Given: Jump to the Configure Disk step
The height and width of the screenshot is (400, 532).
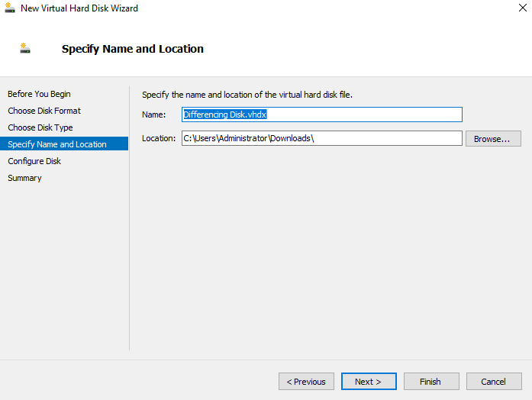Looking at the screenshot, I should click(x=34, y=161).
